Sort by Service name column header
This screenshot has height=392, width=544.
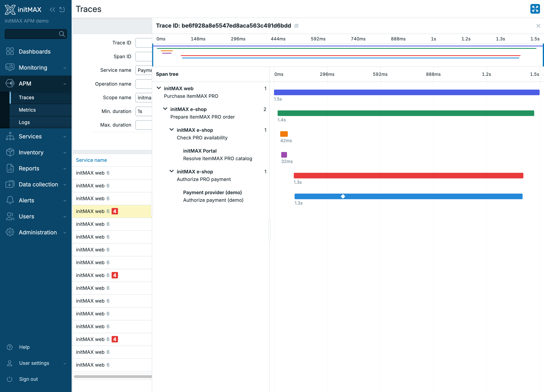[91, 160]
